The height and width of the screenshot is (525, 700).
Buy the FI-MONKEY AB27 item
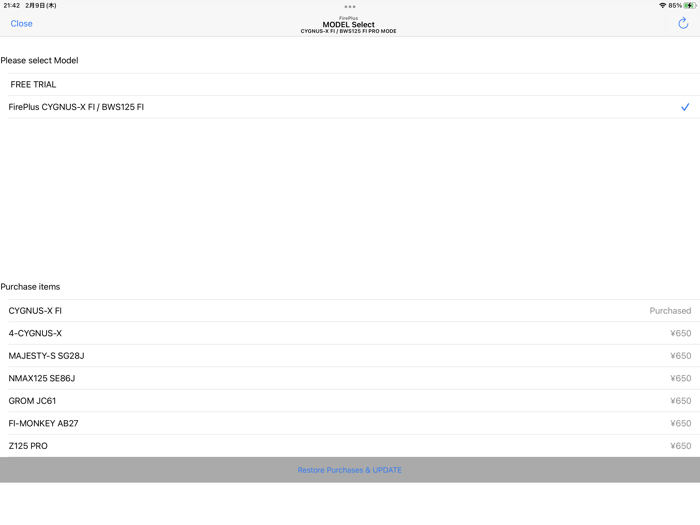pos(350,423)
